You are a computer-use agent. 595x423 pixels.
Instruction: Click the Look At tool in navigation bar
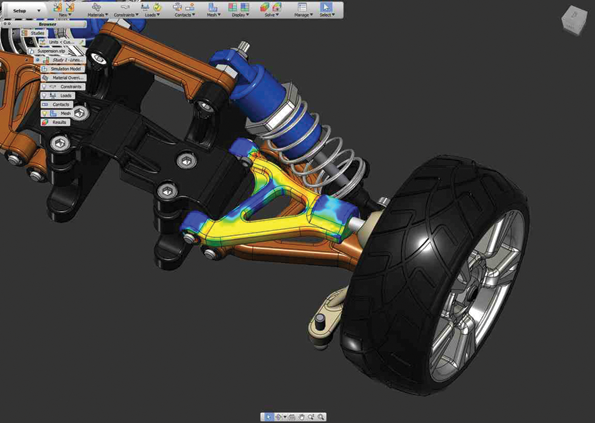292,417
